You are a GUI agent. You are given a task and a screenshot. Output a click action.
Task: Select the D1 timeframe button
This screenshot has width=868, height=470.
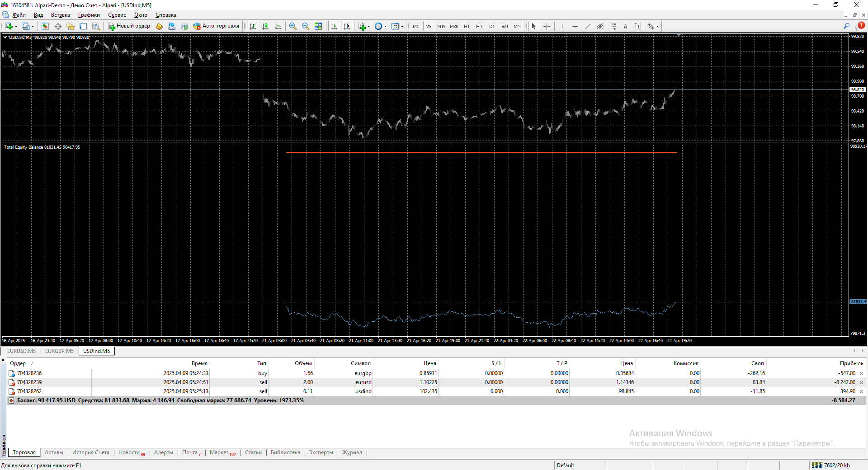(x=492, y=26)
